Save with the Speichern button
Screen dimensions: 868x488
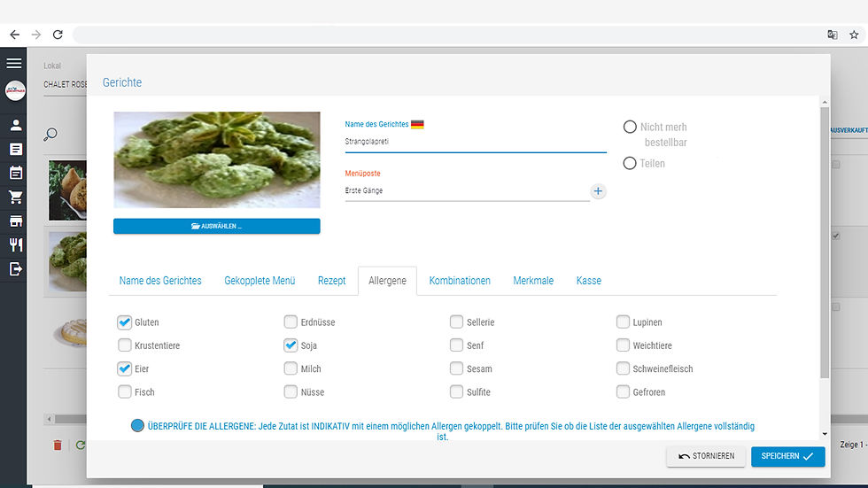(x=787, y=456)
